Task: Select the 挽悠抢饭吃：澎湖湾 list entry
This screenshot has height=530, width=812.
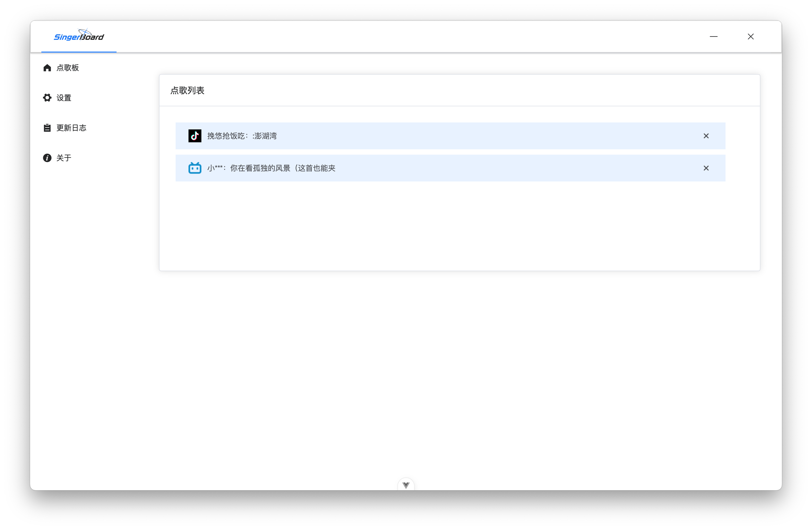Action: tap(450, 136)
